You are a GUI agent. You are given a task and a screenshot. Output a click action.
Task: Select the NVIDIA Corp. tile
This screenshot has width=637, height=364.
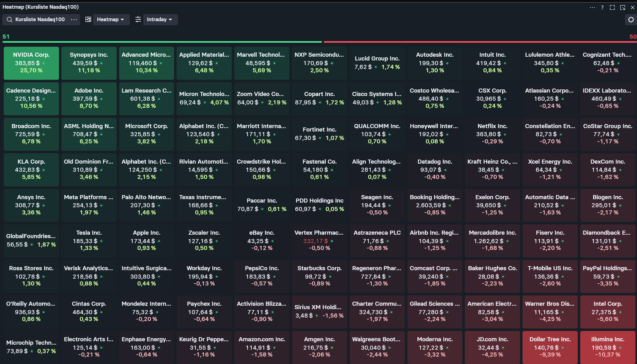(x=31, y=63)
